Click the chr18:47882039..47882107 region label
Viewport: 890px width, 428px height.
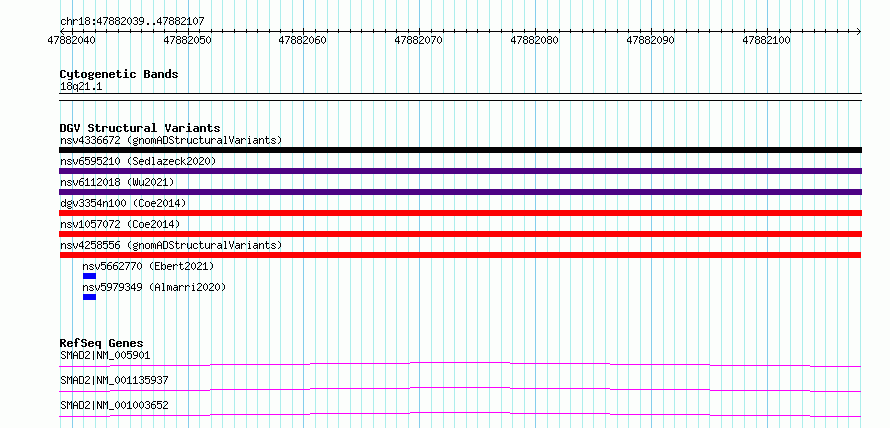(x=132, y=21)
